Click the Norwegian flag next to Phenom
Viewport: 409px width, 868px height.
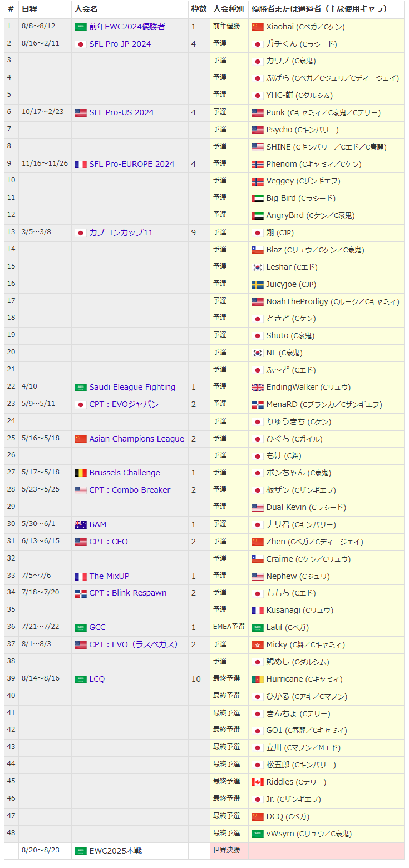258,165
